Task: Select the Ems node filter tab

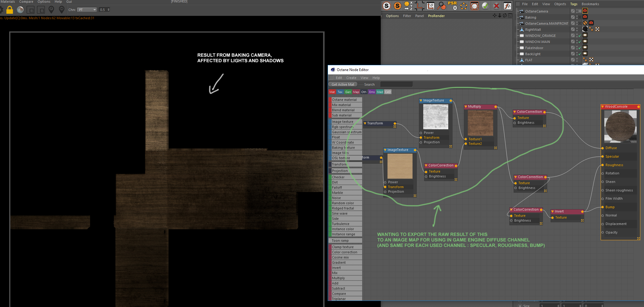Action: coord(372,92)
